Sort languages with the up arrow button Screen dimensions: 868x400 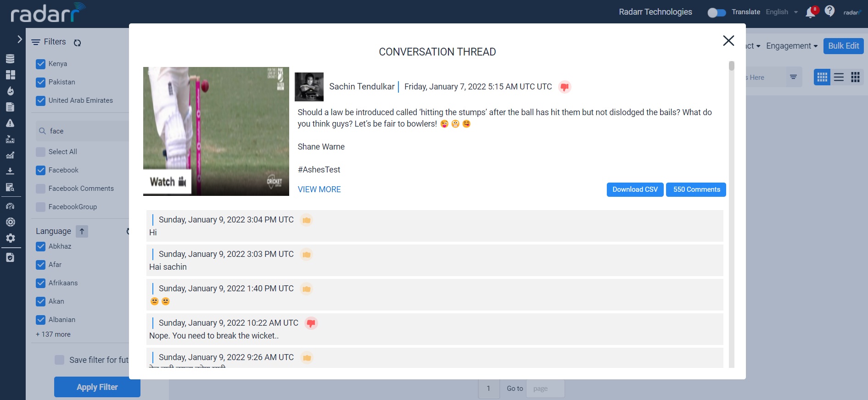82,231
